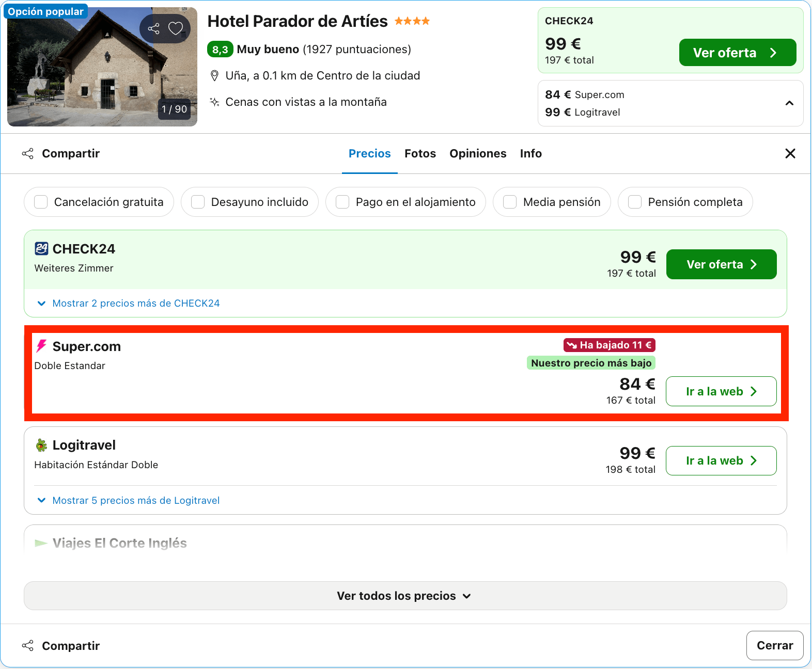The height and width of the screenshot is (669, 812).
Task: Click the hotel's four-star rating icons
Action: pyautogui.click(x=412, y=21)
